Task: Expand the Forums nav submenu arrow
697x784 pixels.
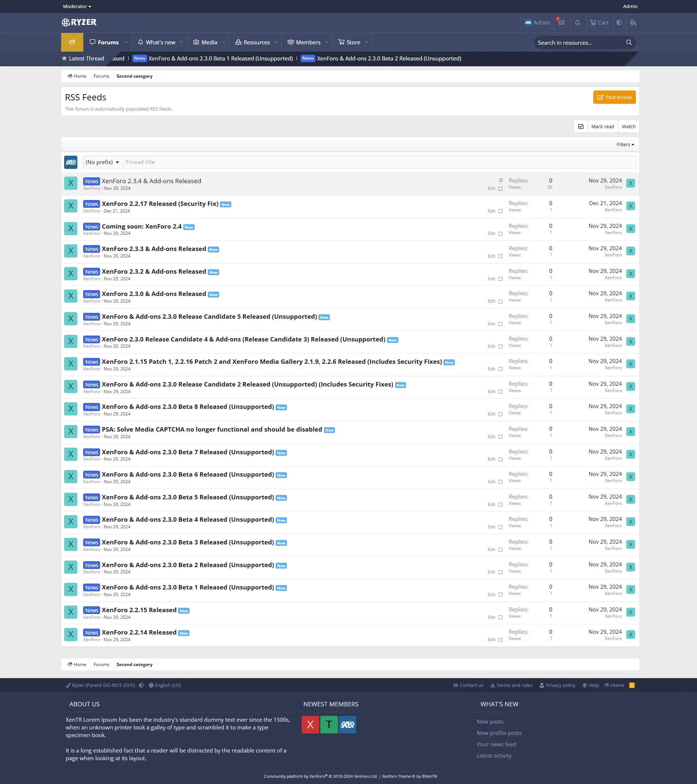Action: coord(126,42)
